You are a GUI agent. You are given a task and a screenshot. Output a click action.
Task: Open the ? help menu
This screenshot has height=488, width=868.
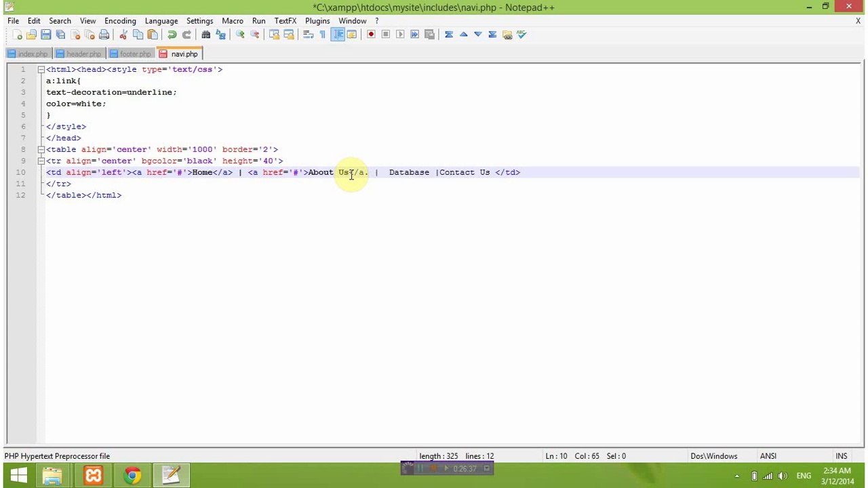tap(376, 21)
